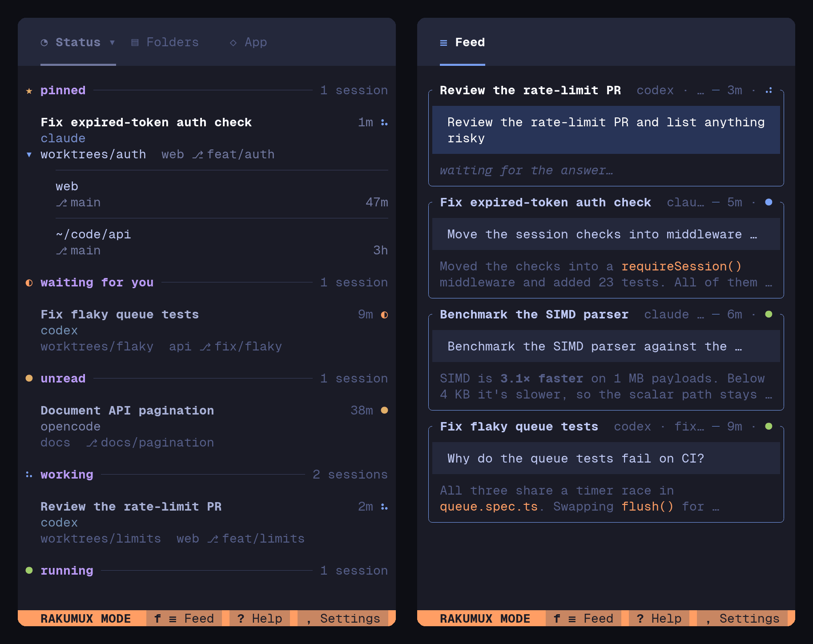Switch to the App tab
This screenshot has width=813, height=644.
click(x=248, y=42)
